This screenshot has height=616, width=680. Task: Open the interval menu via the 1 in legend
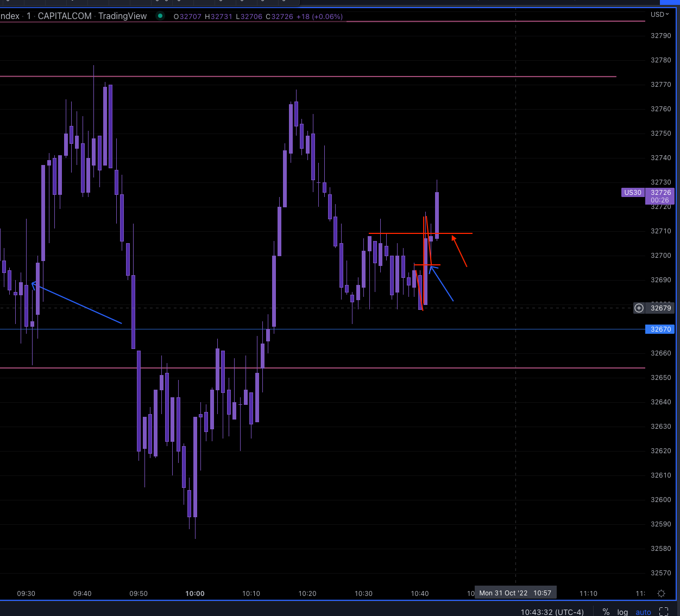point(28,16)
